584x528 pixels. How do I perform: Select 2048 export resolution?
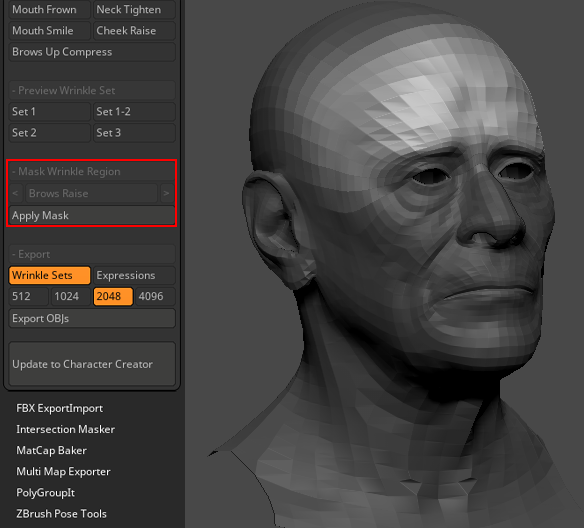(x=113, y=296)
